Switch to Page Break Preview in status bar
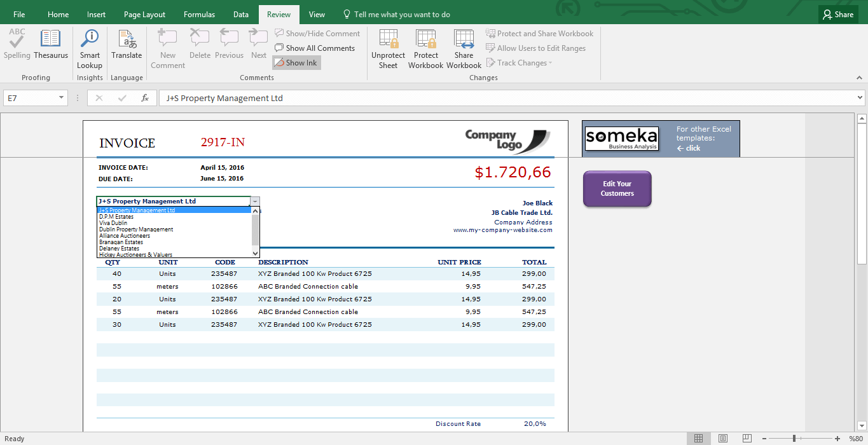This screenshot has width=868, height=445. [x=747, y=439]
